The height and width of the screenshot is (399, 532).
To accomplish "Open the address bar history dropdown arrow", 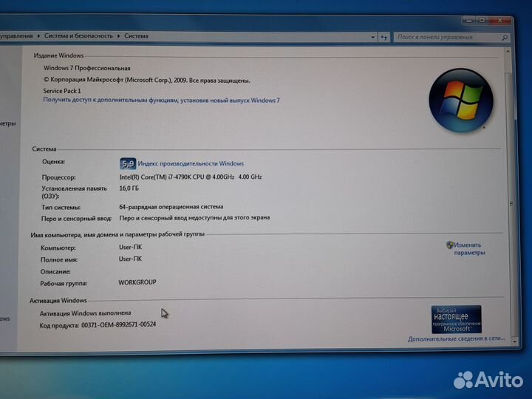I will [372, 38].
